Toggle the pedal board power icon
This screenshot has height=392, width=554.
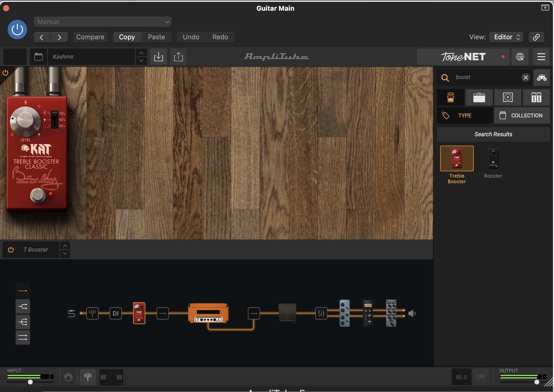tap(5, 73)
